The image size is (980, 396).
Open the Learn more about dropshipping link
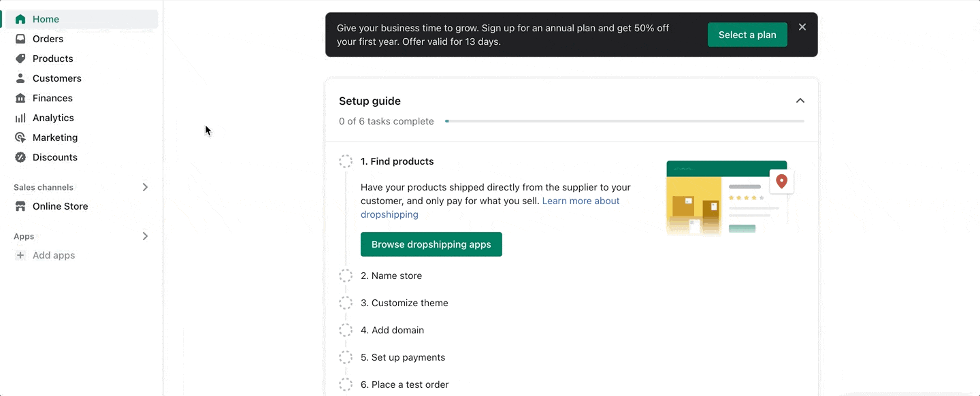581,201
